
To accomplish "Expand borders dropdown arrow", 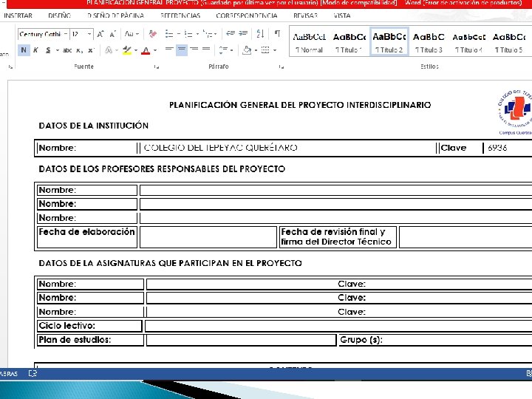I will pyautogui.click(x=275, y=50).
